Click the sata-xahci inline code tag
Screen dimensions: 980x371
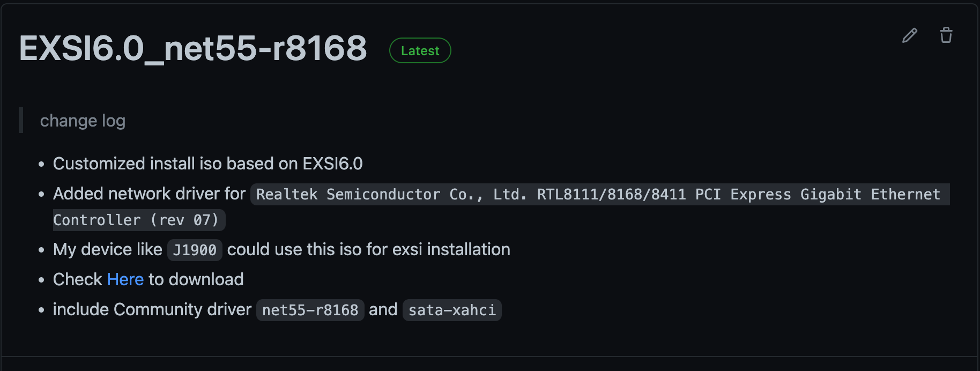[x=451, y=310]
